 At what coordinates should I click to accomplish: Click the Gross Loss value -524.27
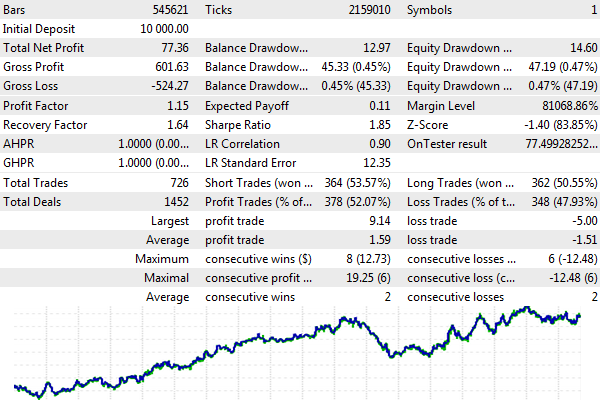pos(170,86)
